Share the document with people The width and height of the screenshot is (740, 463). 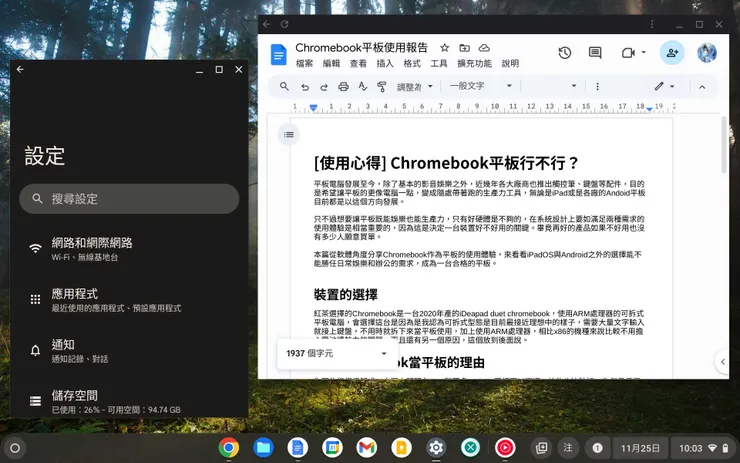(672, 53)
